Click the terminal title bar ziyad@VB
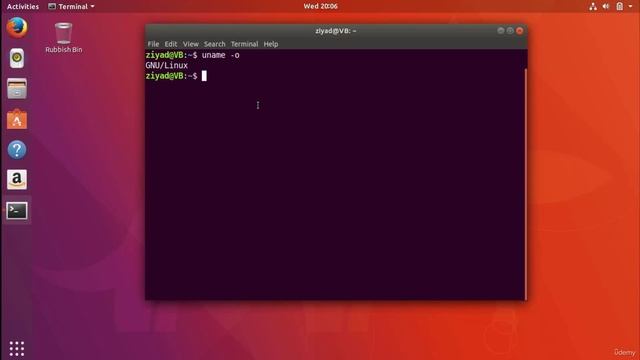Screen dimensions: 640x360 point(336,31)
